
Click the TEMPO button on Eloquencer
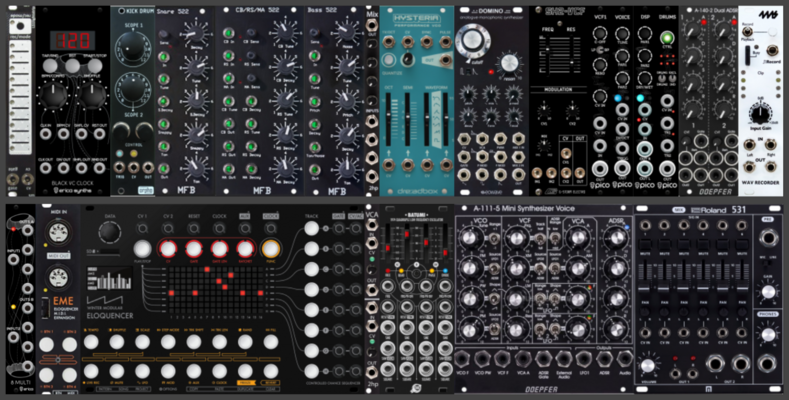pyautogui.click(x=91, y=342)
